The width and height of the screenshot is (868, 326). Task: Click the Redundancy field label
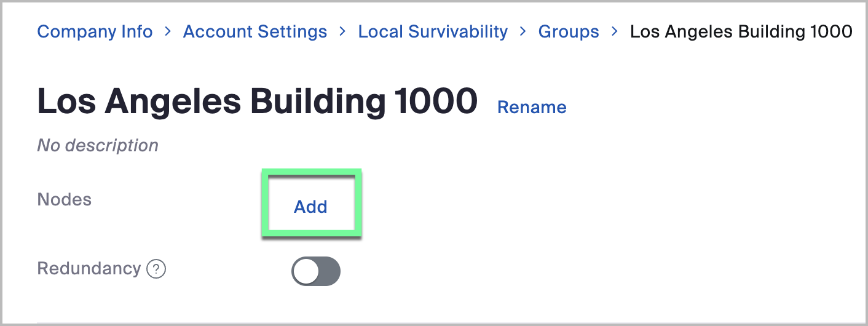pos(89,269)
